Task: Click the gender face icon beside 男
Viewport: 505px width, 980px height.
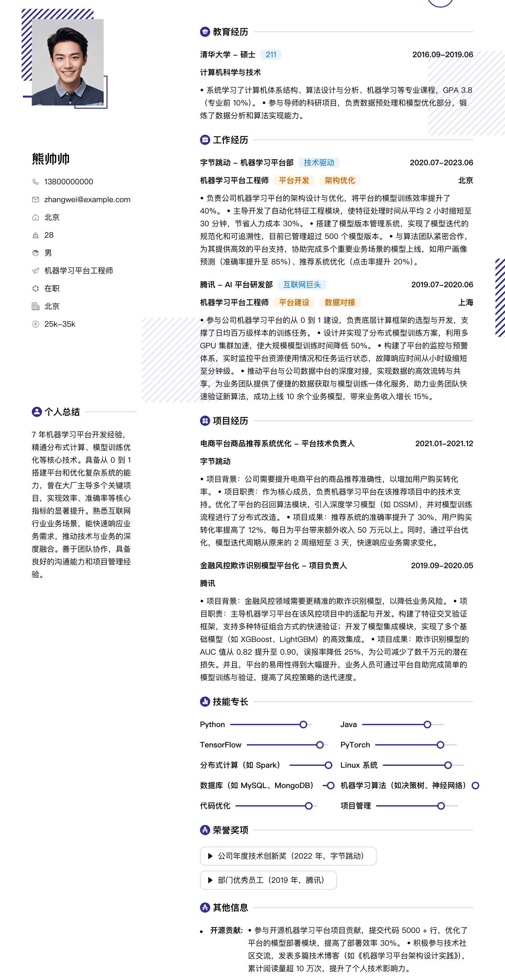Action: click(x=35, y=253)
